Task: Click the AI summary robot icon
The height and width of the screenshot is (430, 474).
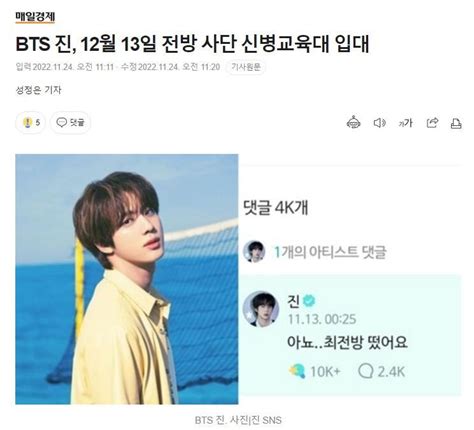Action: (353, 123)
